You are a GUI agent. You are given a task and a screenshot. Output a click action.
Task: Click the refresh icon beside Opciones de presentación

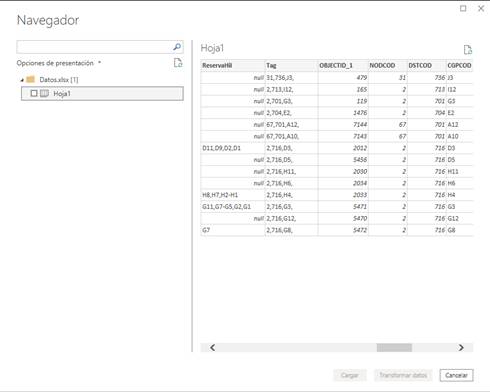[178, 63]
